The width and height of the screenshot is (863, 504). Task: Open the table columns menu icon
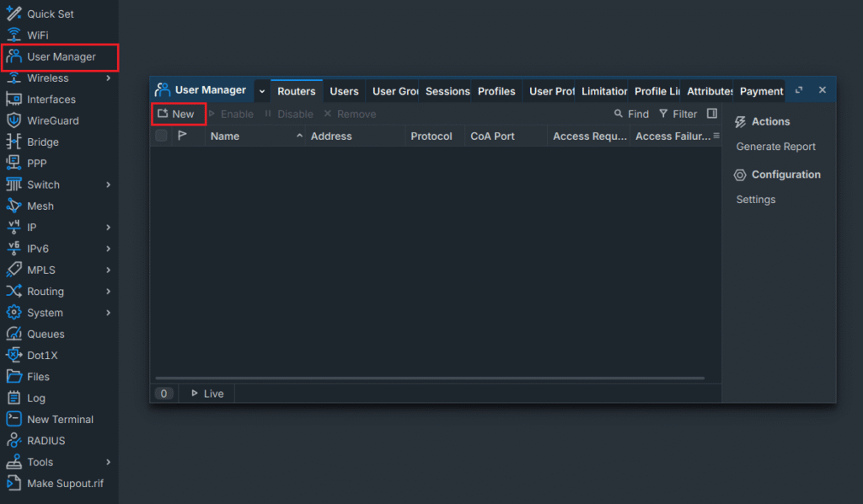[x=716, y=136]
